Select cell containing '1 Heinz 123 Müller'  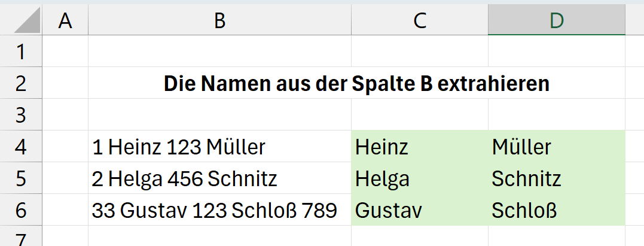[x=179, y=147]
